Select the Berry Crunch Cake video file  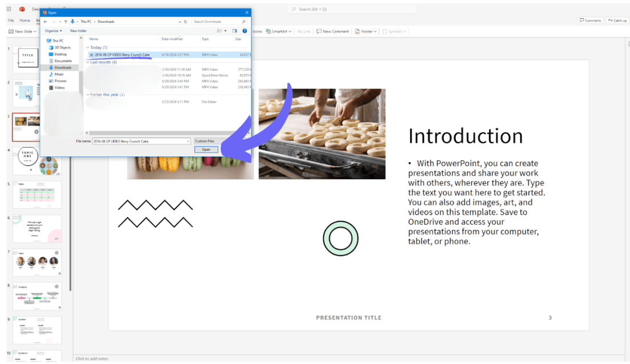coord(122,55)
